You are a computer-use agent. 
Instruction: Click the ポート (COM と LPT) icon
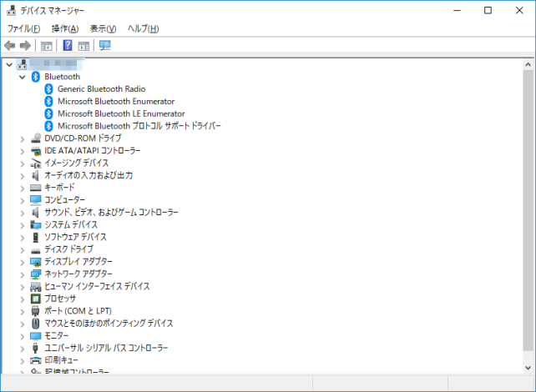[x=36, y=311]
